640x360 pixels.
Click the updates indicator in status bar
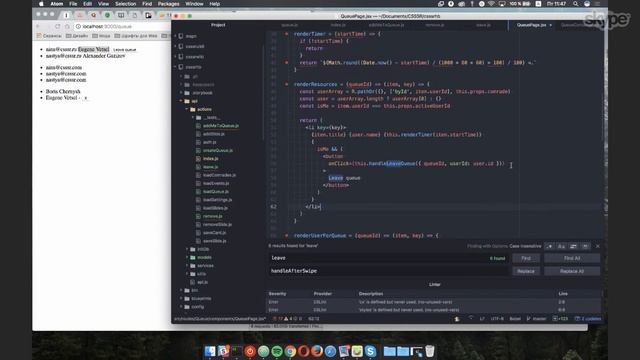click(588, 319)
